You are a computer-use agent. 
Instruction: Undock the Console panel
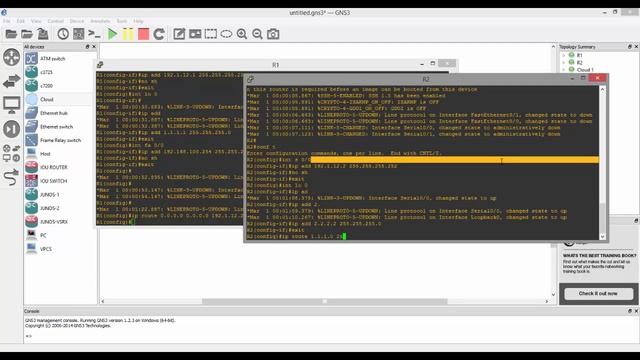pyautogui.click(x=629, y=311)
